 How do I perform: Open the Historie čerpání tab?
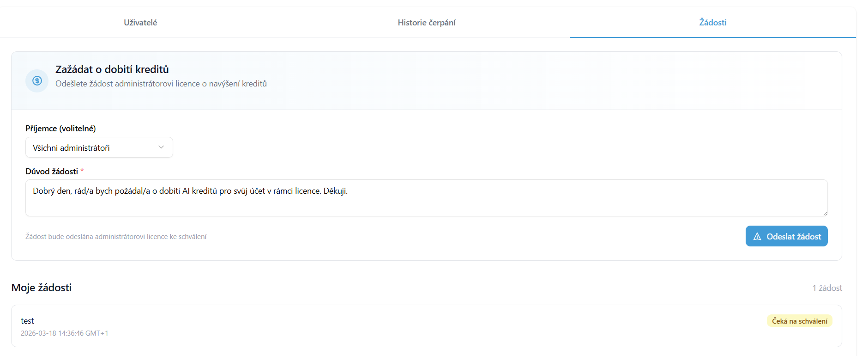pyautogui.click(x=426, y=23)
